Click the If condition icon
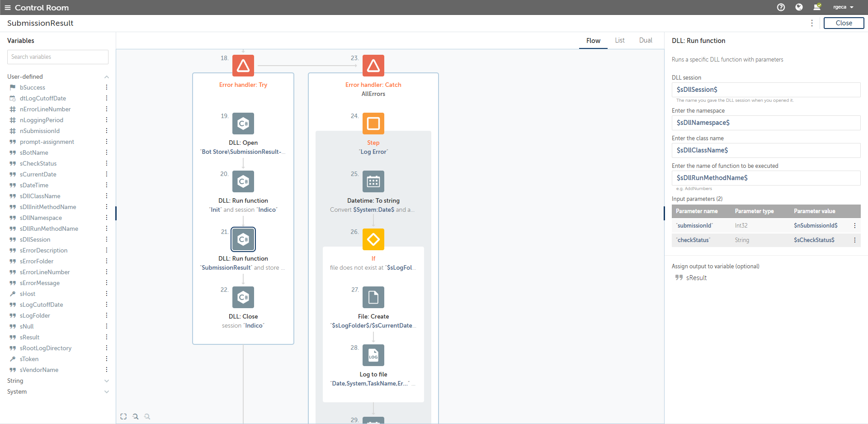 (x=373, y=239)
